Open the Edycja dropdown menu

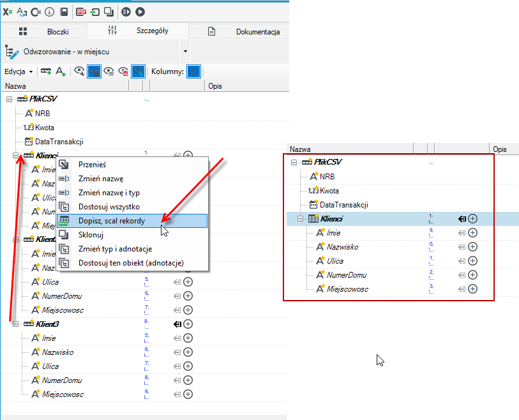[x=19, y=71]
